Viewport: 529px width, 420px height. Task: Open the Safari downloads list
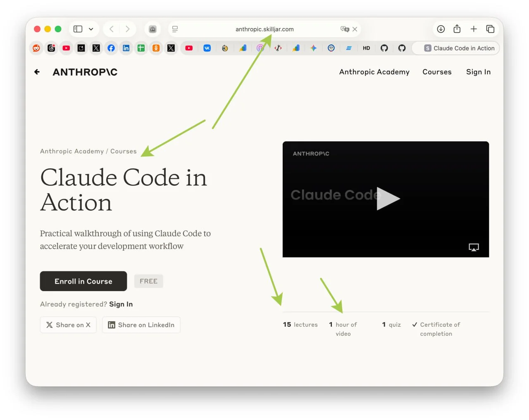441,29
